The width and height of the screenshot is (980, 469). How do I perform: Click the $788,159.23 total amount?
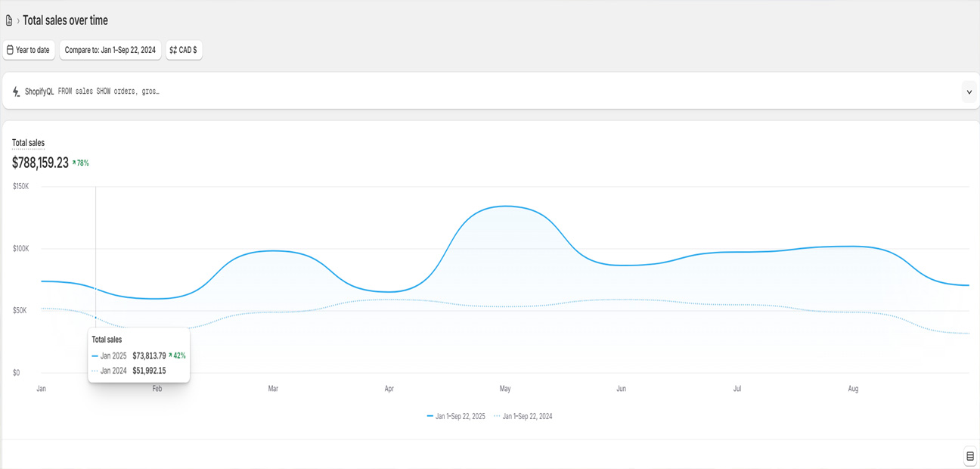[x=40, y=163]
